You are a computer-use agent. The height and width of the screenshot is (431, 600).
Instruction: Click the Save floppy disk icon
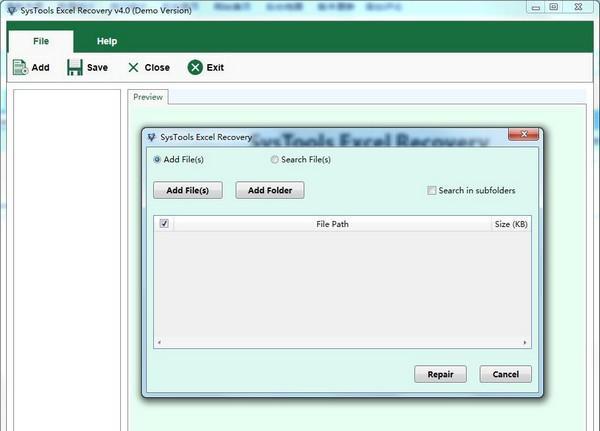click(x=75, y=67)
